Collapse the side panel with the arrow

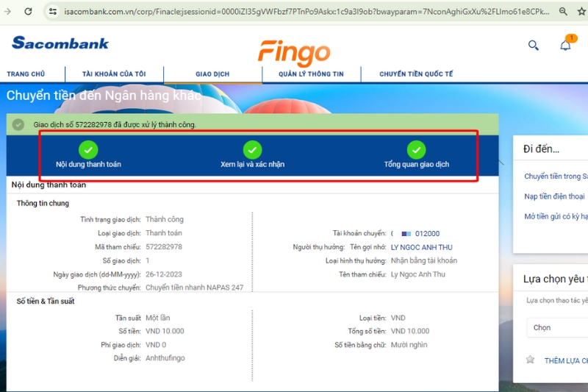click(x=501, y=163)
